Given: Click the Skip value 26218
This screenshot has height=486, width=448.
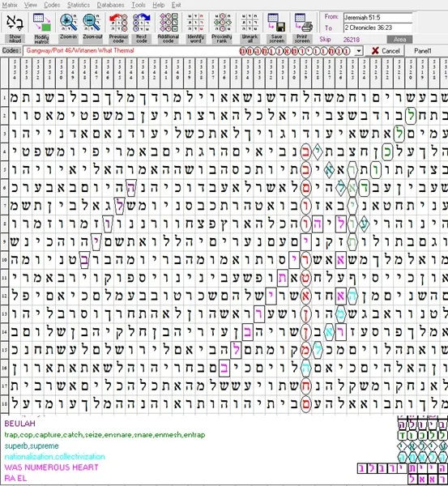Looking at the screenshot, I should coord(352,40).
